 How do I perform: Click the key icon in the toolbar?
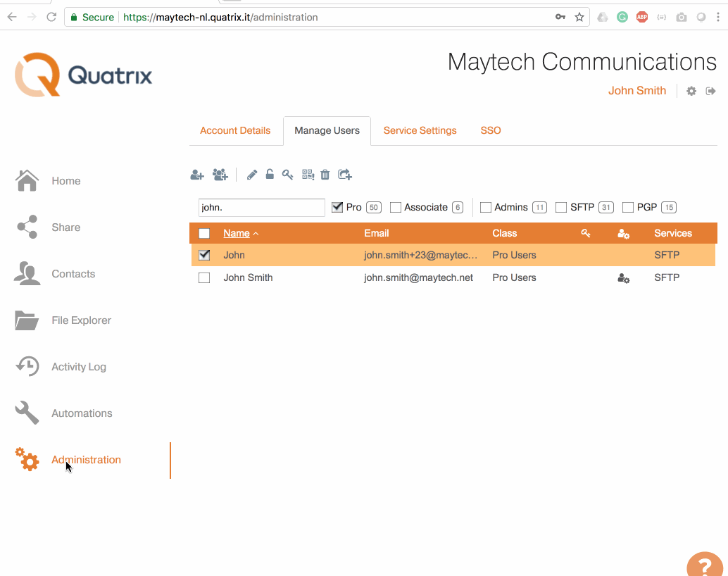point(287,175)
